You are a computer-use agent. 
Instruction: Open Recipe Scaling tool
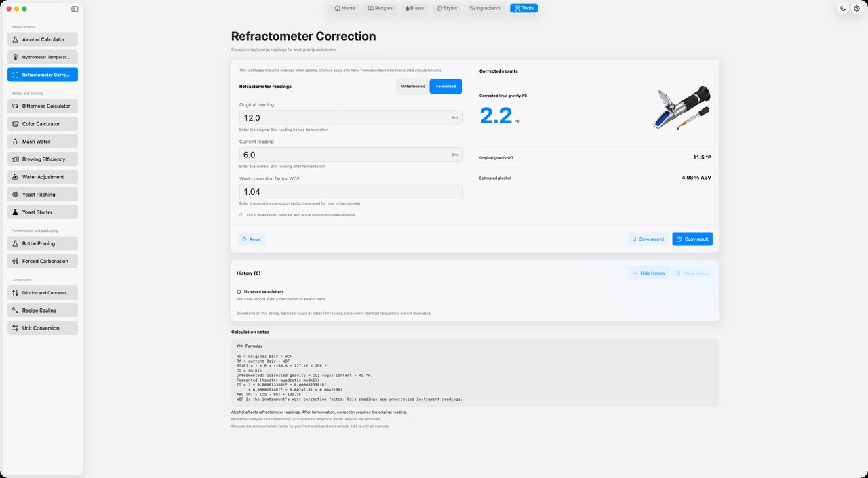[x=43, y=310]
